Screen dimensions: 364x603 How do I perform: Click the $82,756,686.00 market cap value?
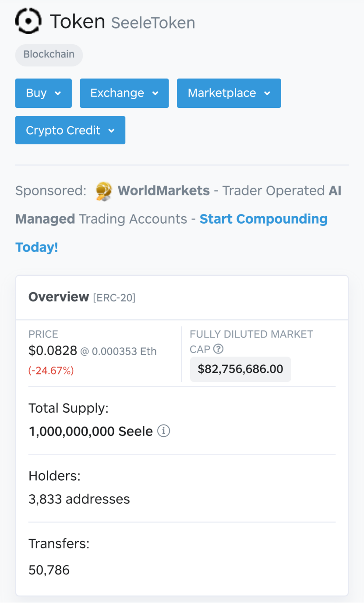tap(240, 369)
